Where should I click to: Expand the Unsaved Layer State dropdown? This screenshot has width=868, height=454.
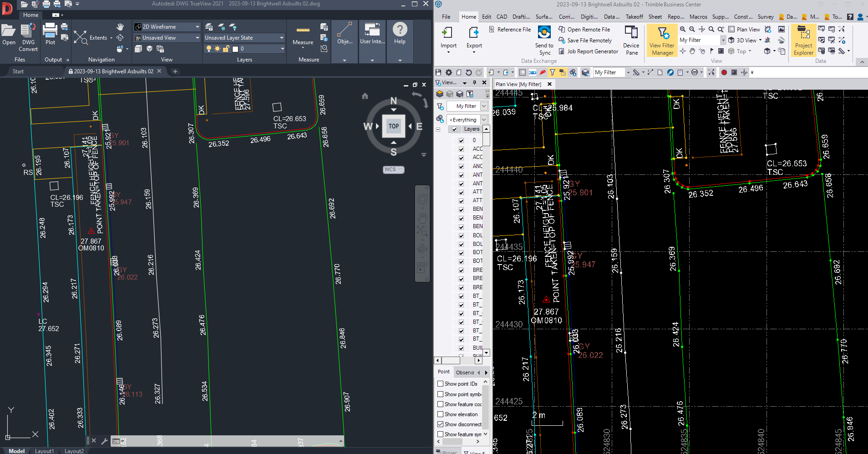[x=281, y=38]
